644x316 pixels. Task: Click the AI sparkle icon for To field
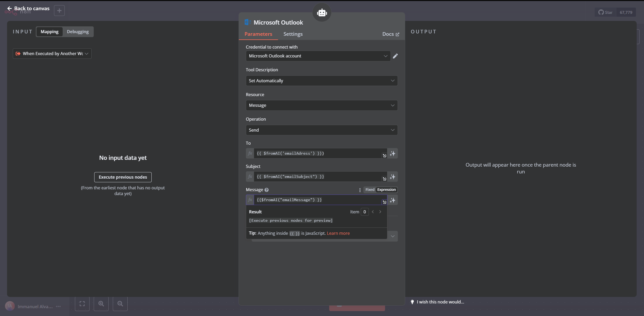pos(392,154)
